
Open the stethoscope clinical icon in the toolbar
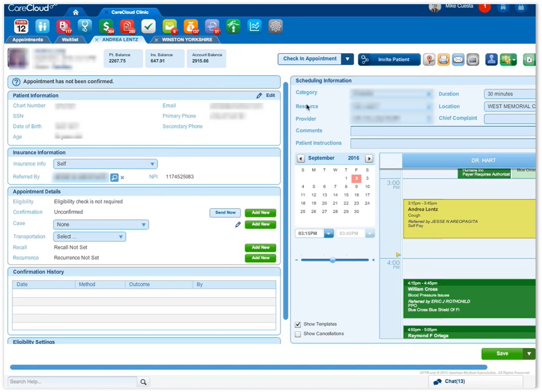[x=84, y=26]
